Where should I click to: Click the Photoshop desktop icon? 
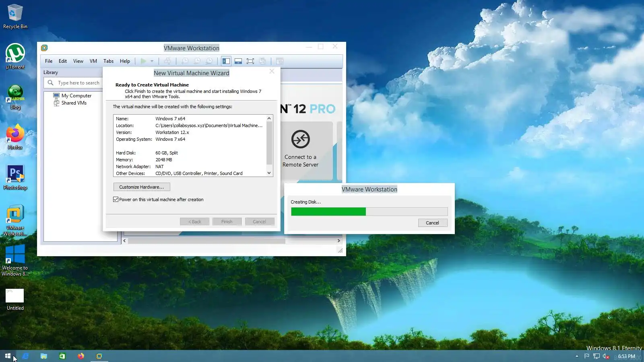[15, 177]
